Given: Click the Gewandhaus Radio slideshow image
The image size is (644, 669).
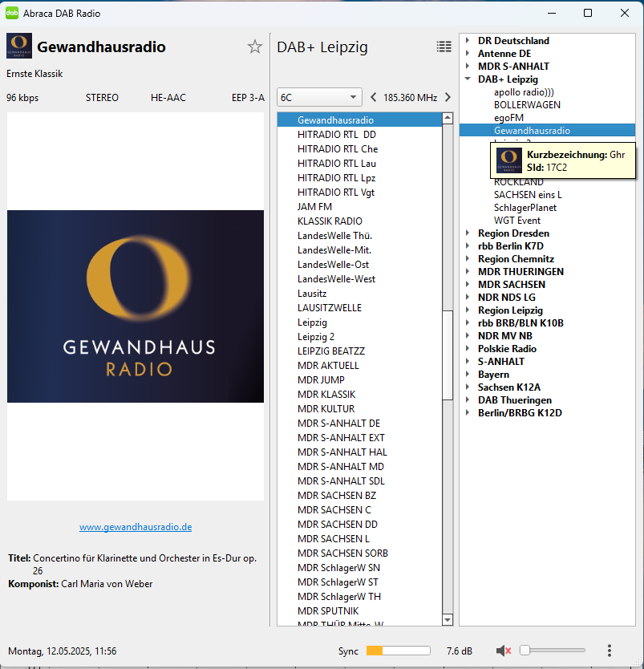Looking at the screenshot, I should (x=136, y=306).
